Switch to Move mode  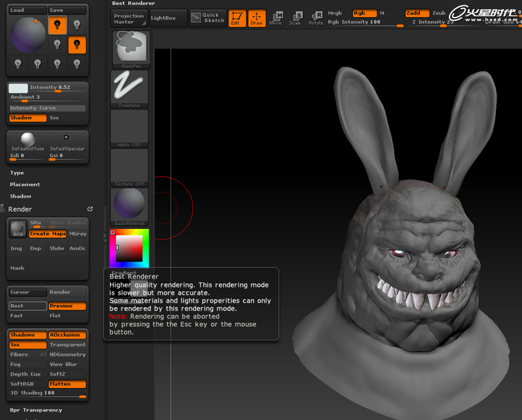coord(275,18)
